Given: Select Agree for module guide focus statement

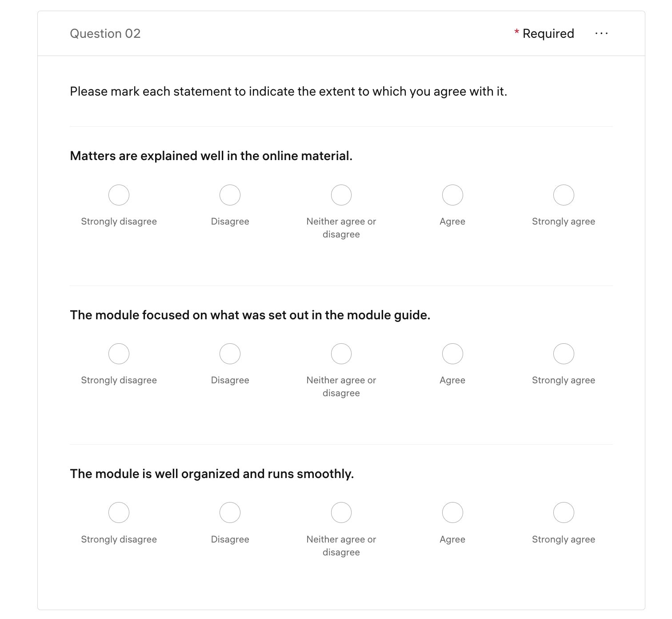Looking at the screenshot, I should (x=452, y=354).
